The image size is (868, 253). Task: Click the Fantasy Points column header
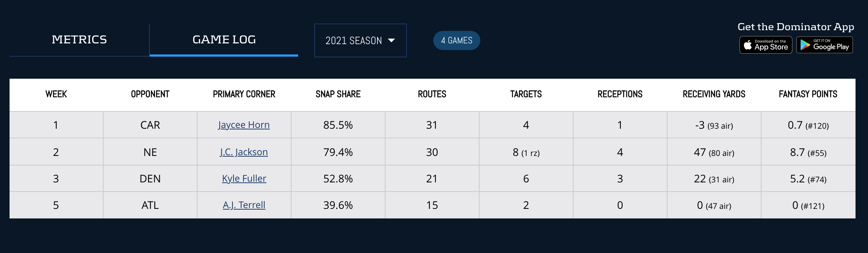808,94
